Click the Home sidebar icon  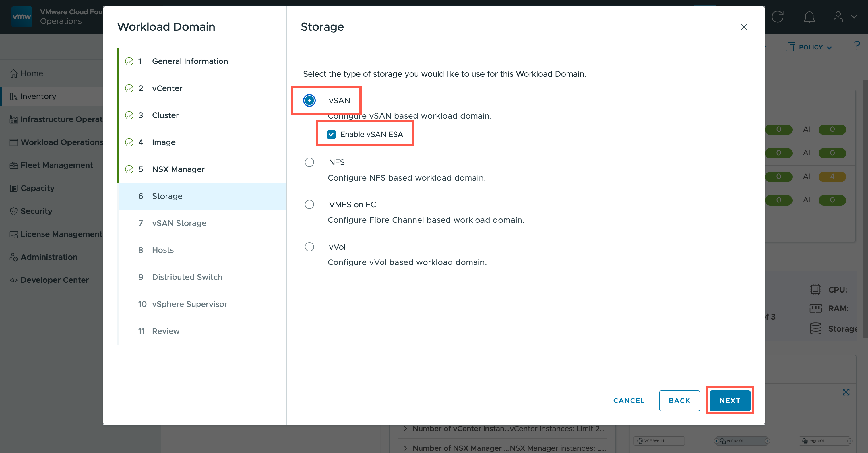pos(13,73)
